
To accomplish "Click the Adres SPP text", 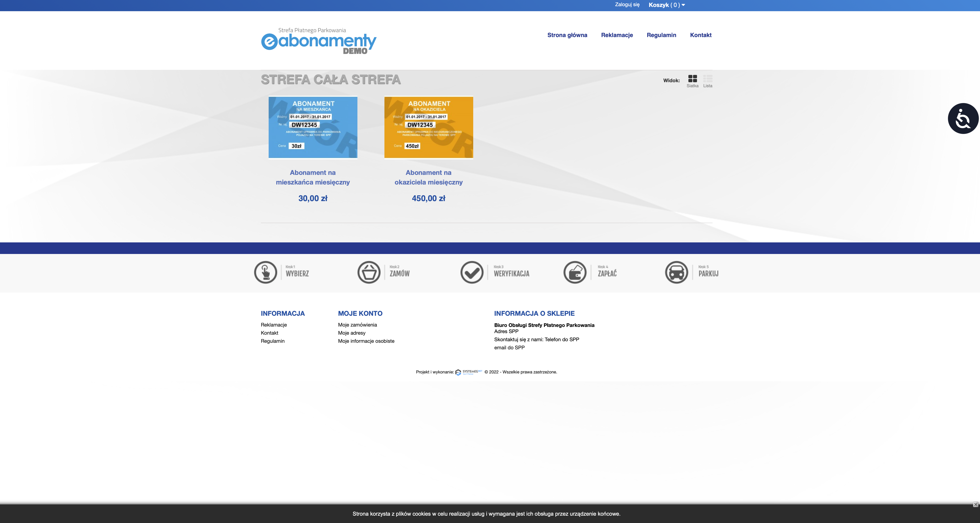I will 506,331.
